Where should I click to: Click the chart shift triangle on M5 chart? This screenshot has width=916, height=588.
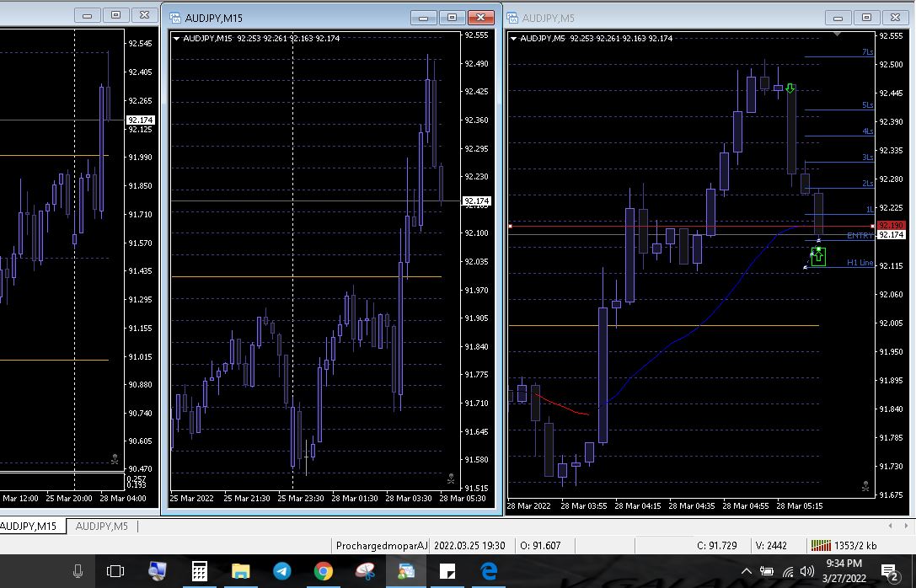click(837, 35)
